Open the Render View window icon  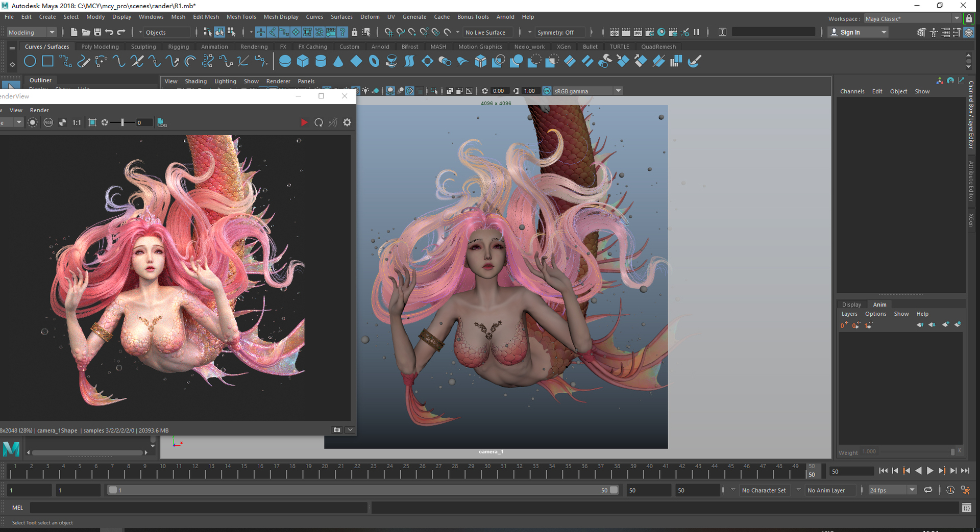615,32
